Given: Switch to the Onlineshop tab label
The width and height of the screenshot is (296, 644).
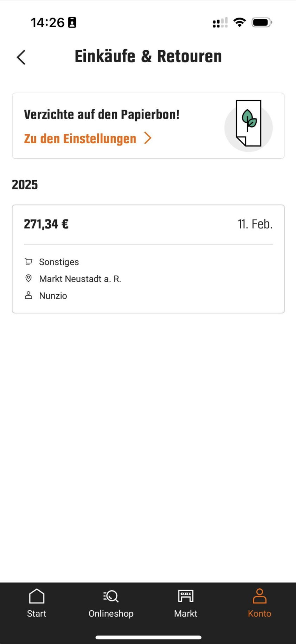Looking at the screenshot, I should pyautogui.click(x=111, y=613).
